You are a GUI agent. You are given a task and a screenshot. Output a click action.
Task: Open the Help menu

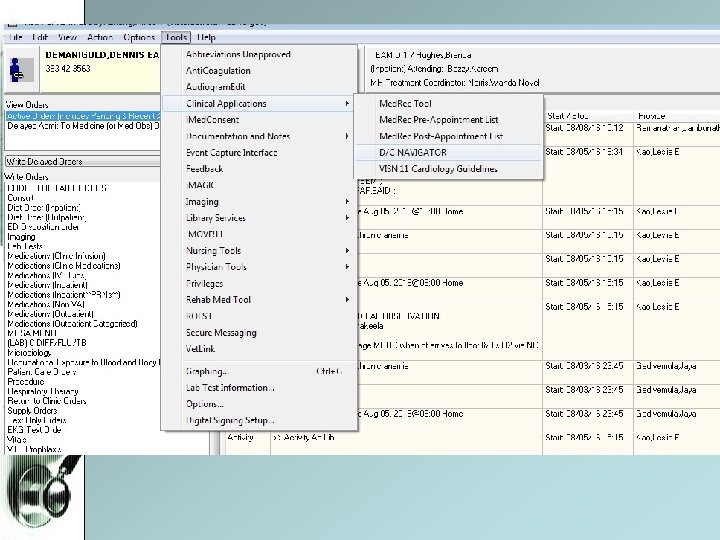point(206,37)
